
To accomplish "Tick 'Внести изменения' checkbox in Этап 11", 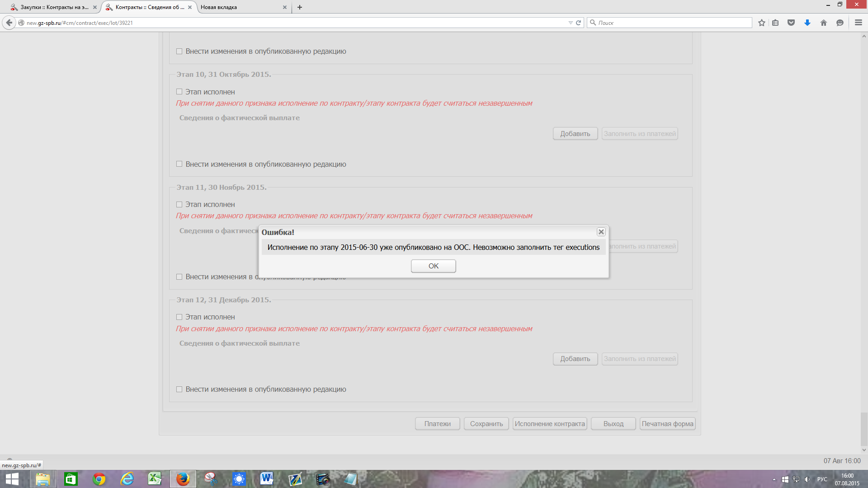I will [x=179, y=277].
